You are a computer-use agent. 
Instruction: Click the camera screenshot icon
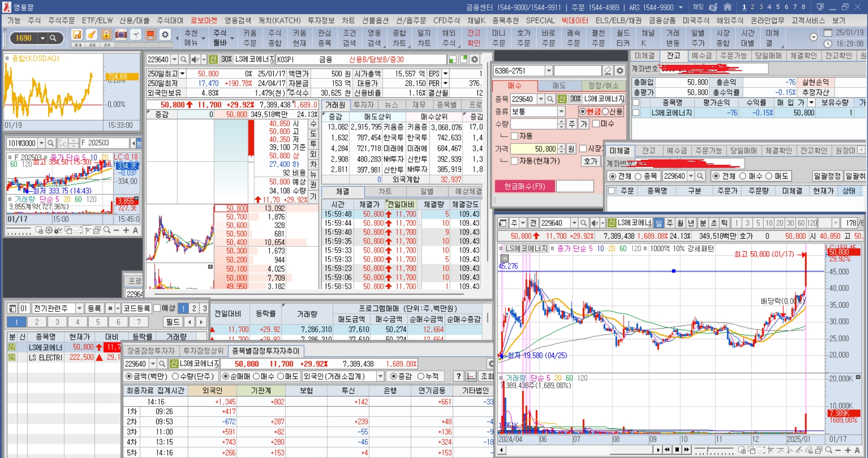point(121,35)
